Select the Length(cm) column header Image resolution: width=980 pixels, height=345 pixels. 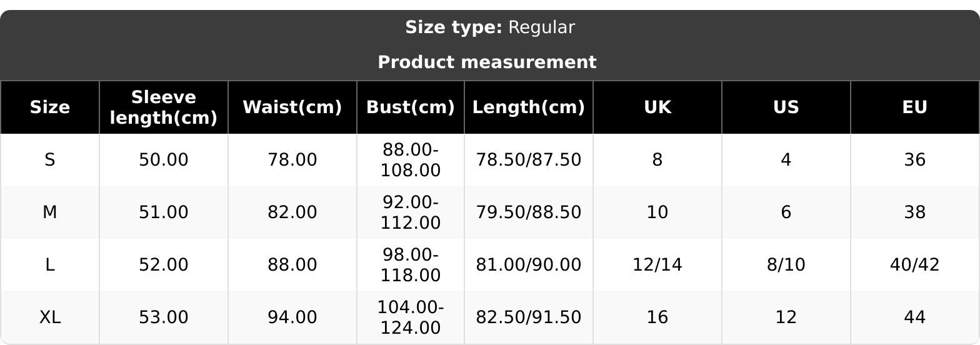(x=528, y=107)
